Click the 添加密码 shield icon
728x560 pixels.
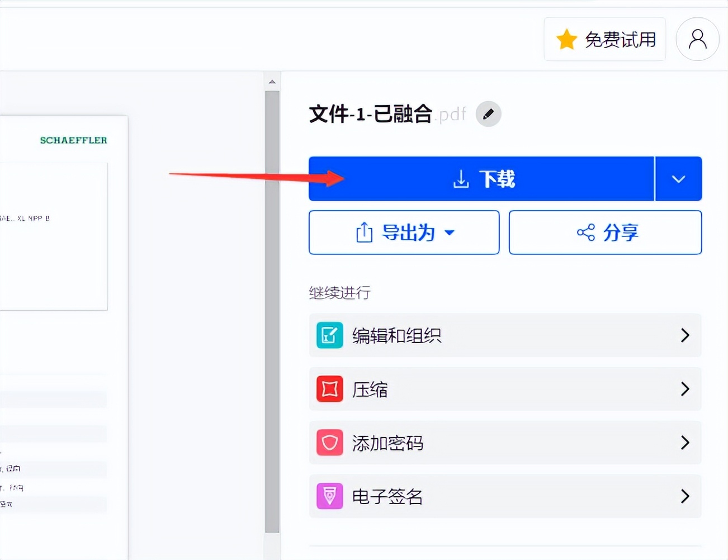[330, 443]
